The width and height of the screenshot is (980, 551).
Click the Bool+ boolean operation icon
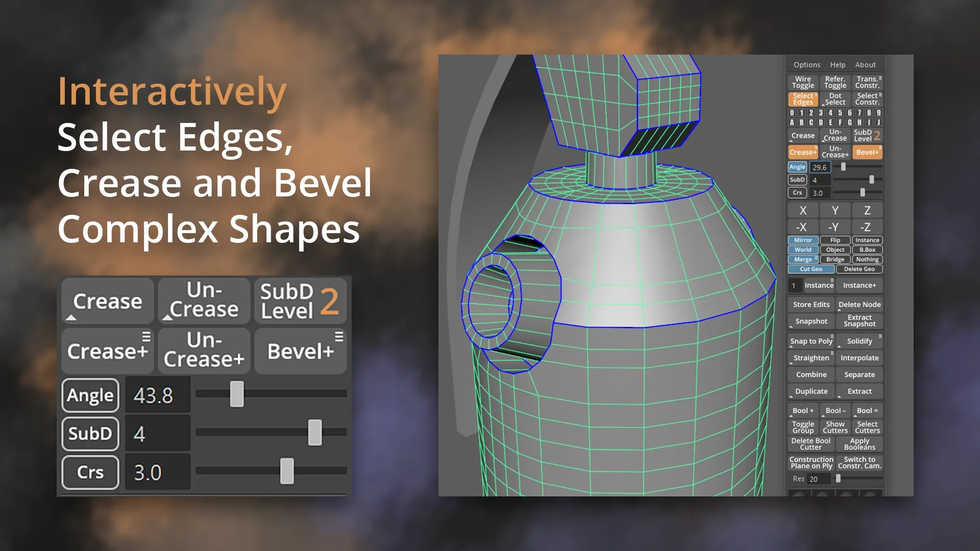[803, 410]
